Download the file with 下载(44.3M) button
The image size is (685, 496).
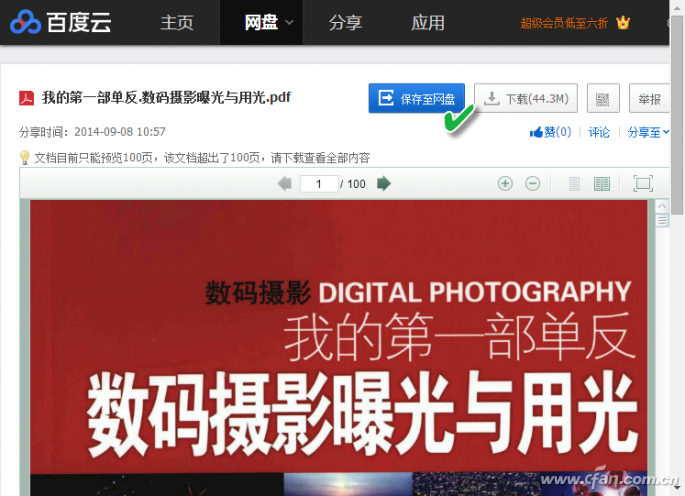[x=526, y=98]
